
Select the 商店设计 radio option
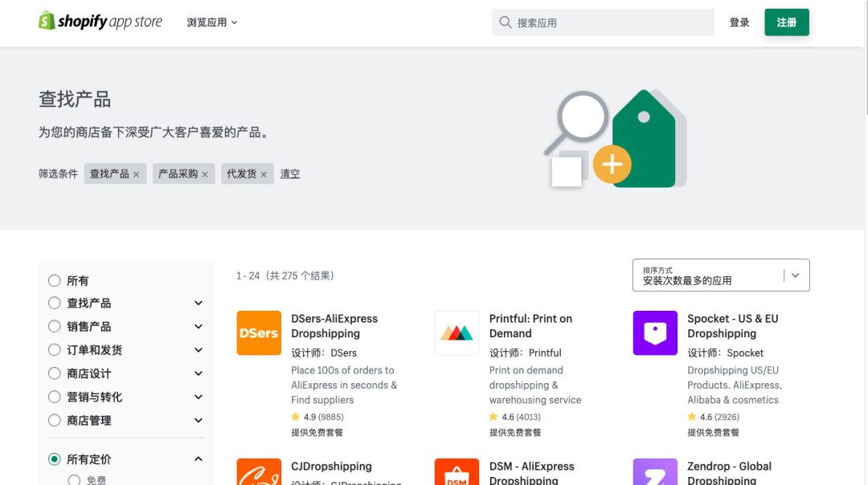[x=55, y=373]
